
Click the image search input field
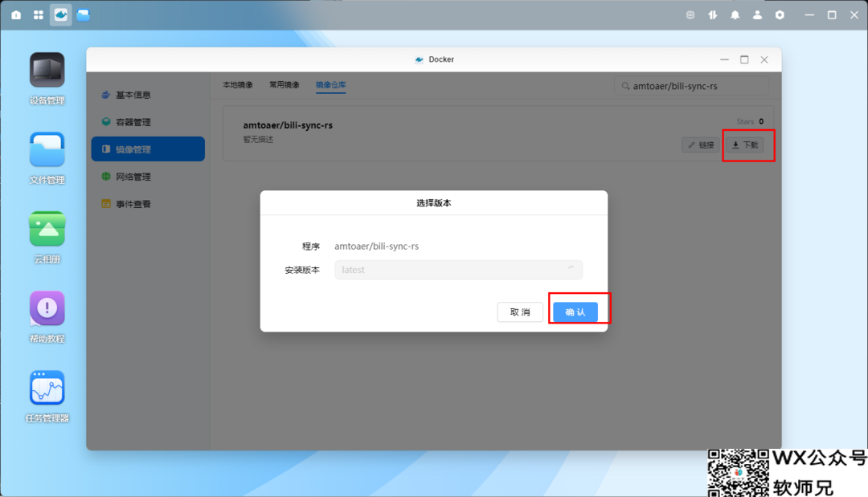click(x=695, y=85)
